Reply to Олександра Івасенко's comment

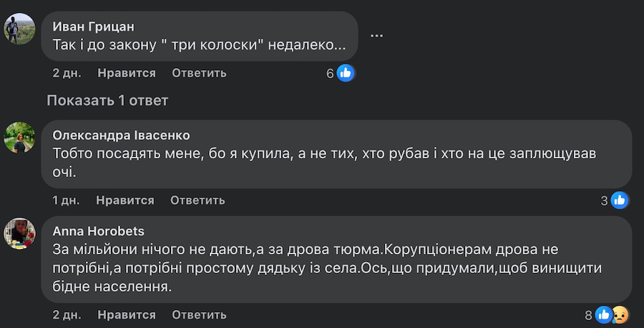click(197, 201)
